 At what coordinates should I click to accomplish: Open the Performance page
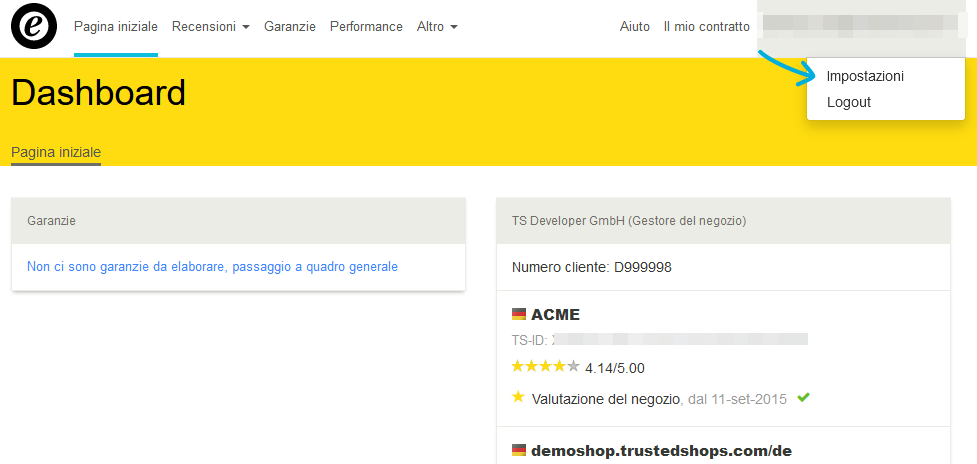(366, 27)
